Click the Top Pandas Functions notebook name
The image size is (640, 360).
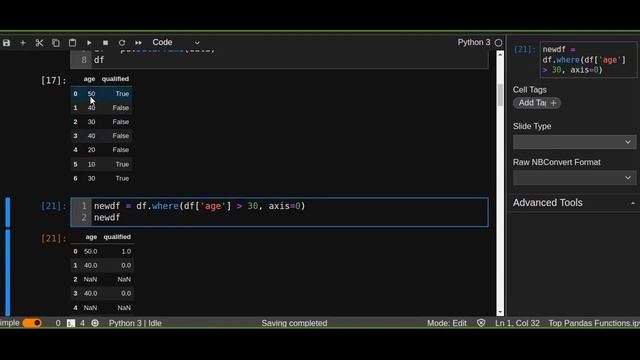(x=594, y=323)
